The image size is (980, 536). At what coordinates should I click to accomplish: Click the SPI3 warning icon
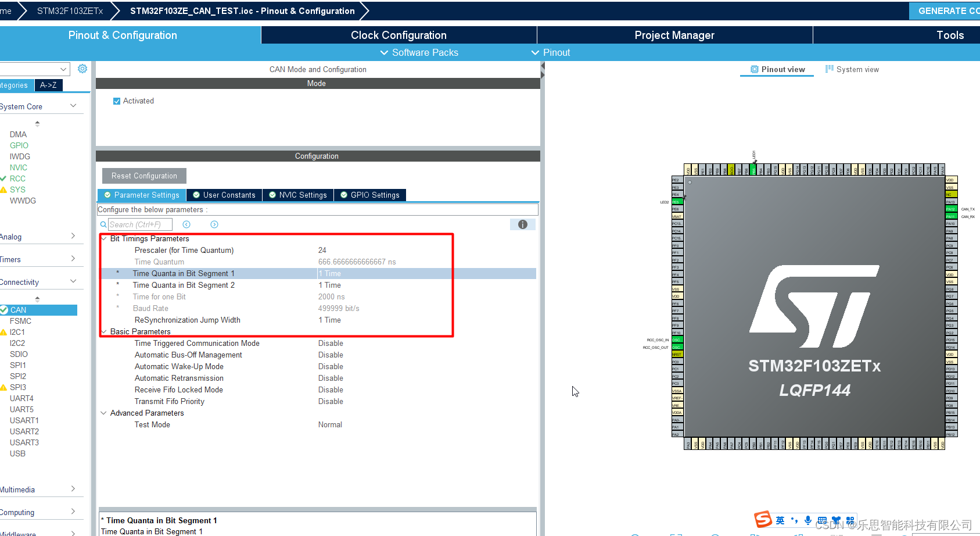click(3, 387)
